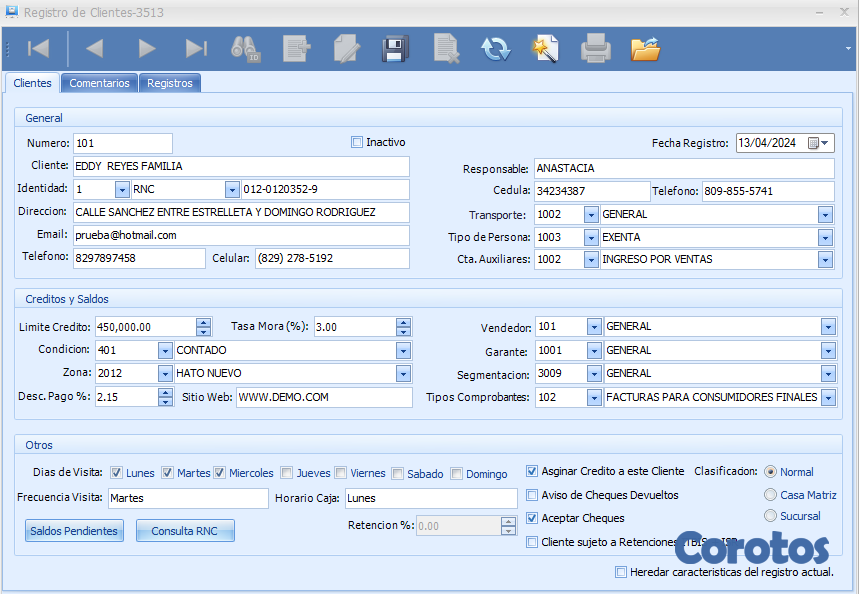Click the open folder icon in toolbar
Screen dimensions: 859x594
pos(646,48)
